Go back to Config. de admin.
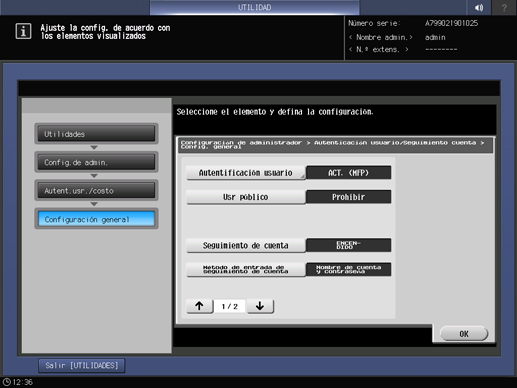 point(96,162)
